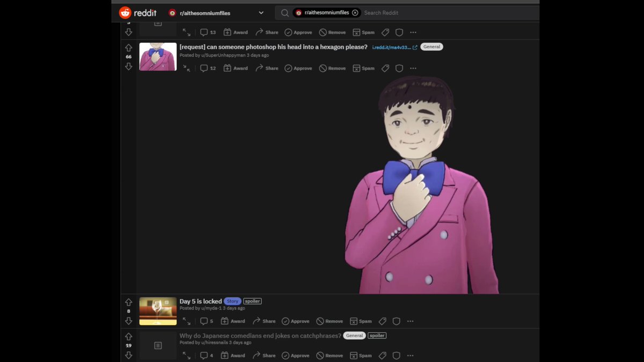The height and width of the screenshot is (362, 644).
Task: Select the General flair on the hexagon post
Action: coord(431,47)
